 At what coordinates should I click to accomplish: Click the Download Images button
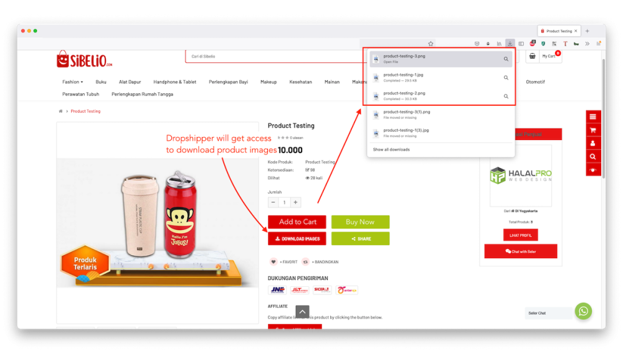297,238
